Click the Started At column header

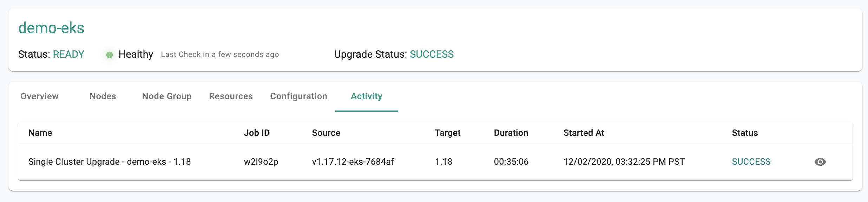(584, 133)
